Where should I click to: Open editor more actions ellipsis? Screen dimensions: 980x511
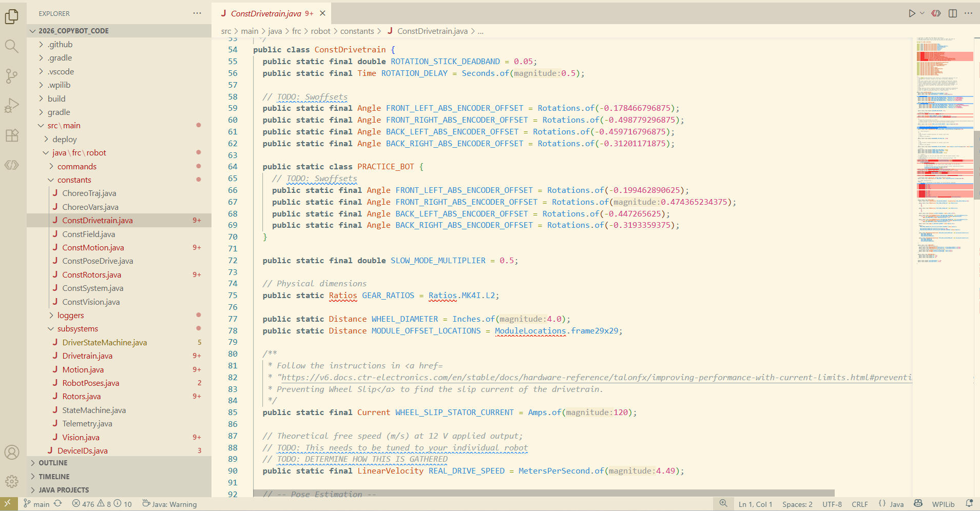pos(969,13)
